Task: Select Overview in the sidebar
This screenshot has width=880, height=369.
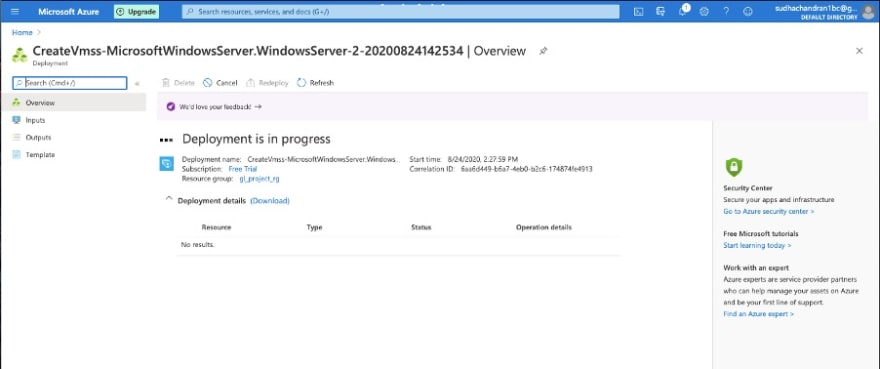Action: point(73,103)
